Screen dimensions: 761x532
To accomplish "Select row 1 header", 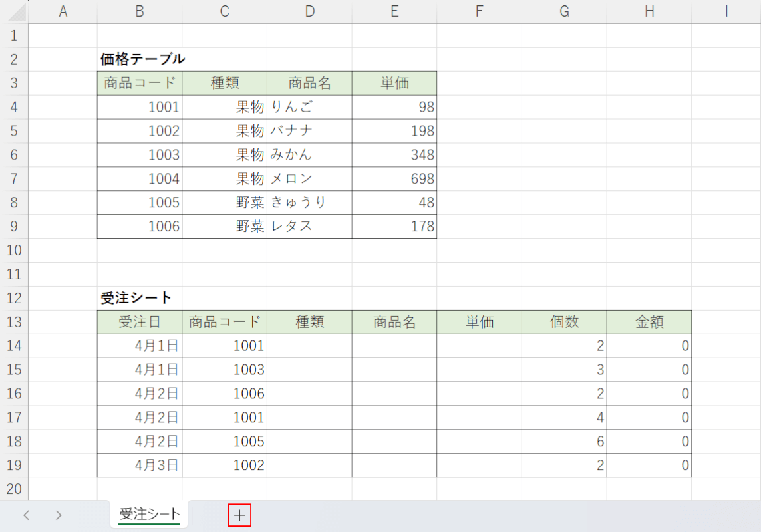I will click(x=15, y=35).
